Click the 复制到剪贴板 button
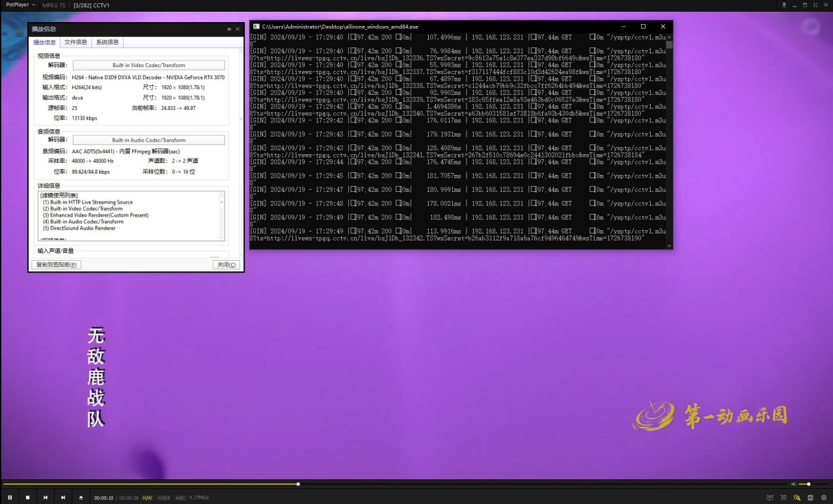 coord(56,265)
